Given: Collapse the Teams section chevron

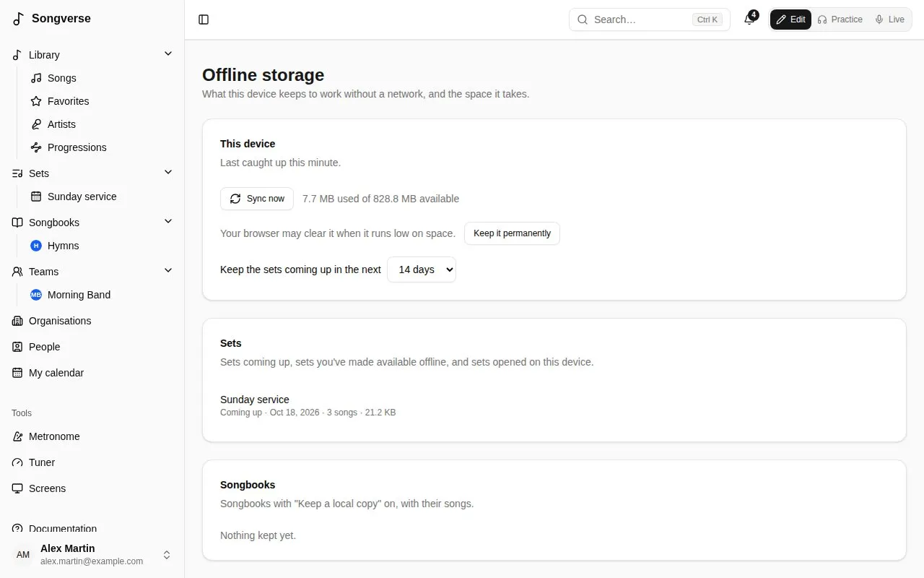Looking at the screenshot, I should (x=168, y=271).
